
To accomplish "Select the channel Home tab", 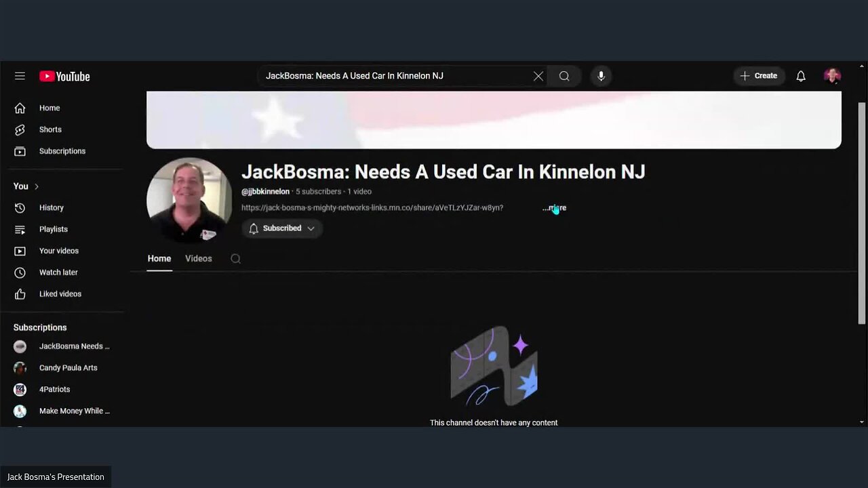I will coord(159,259).
